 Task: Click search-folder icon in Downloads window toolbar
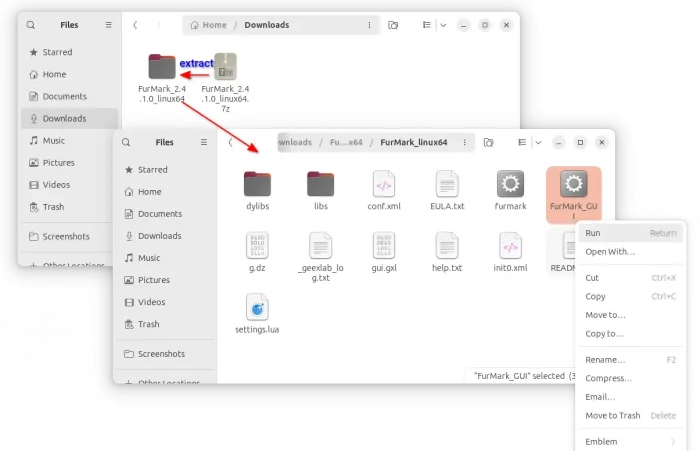pyautogui.click(x=393, y=25)
